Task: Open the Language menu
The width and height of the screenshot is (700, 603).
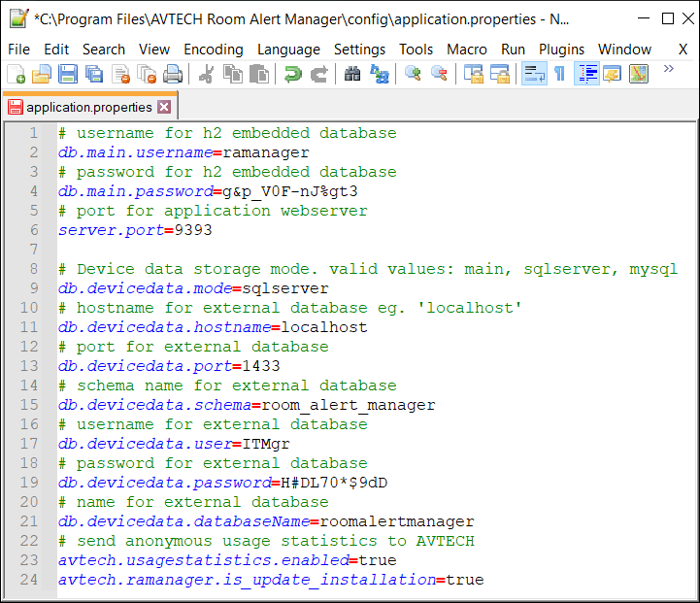Action: click(x=288, y=49)
